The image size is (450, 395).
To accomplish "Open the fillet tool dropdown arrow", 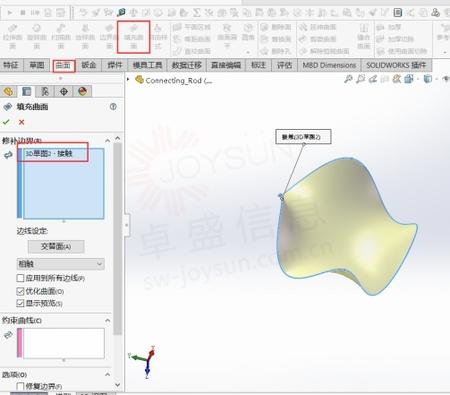I will [248, 52].
